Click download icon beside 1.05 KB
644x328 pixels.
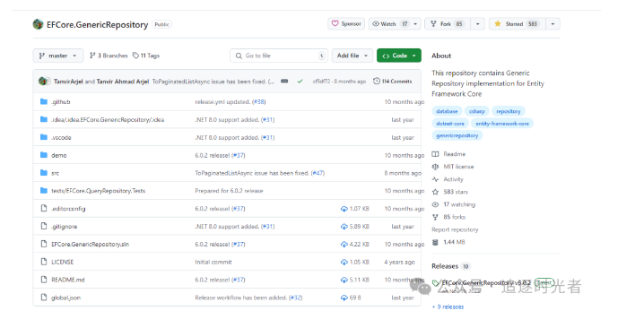pyautogui.click(x=344, y=262)
